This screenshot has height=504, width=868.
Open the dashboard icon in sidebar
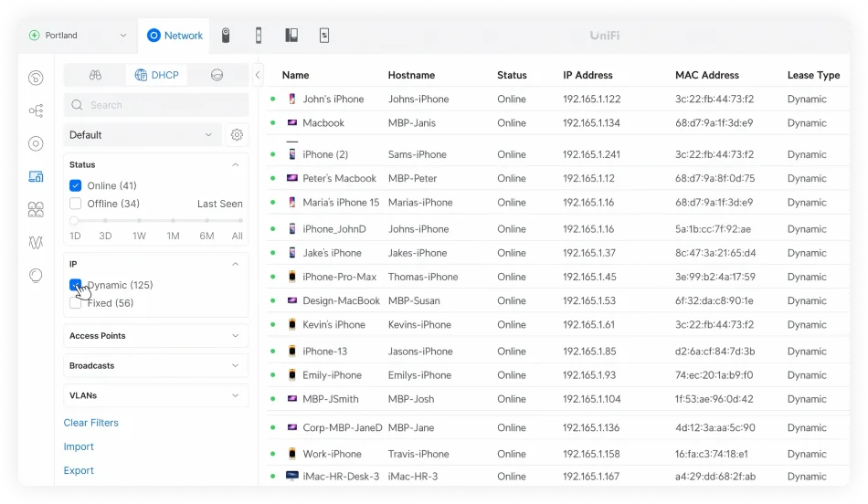coord(36,78)
